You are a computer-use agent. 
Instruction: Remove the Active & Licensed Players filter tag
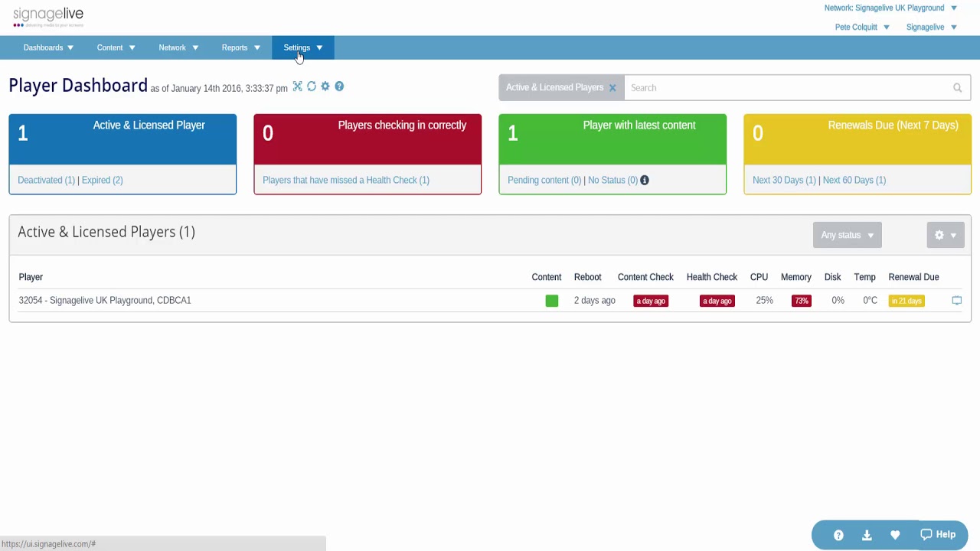[612, 88]
